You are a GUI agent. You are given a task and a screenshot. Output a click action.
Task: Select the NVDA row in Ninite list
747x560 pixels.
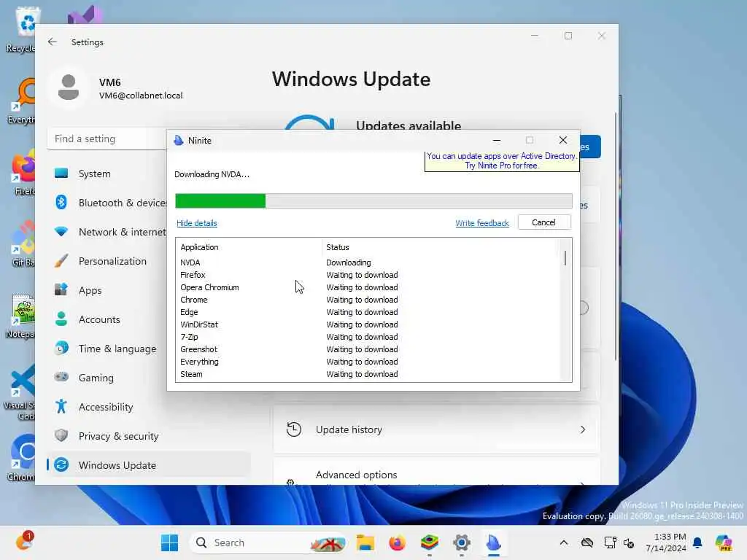[x=367, y=262]
